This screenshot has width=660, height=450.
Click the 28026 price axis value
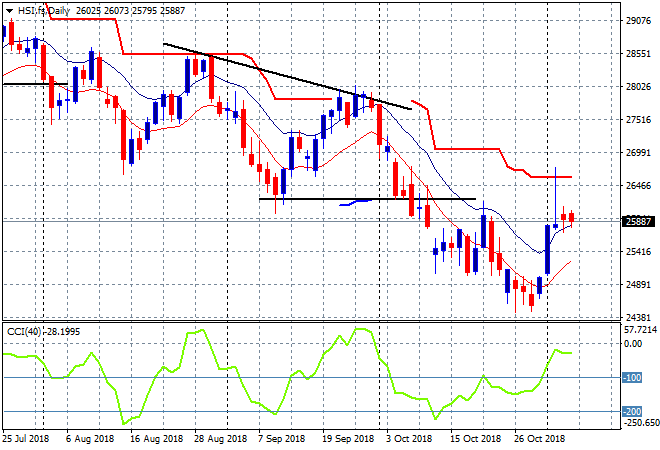(x=639, y=87)
